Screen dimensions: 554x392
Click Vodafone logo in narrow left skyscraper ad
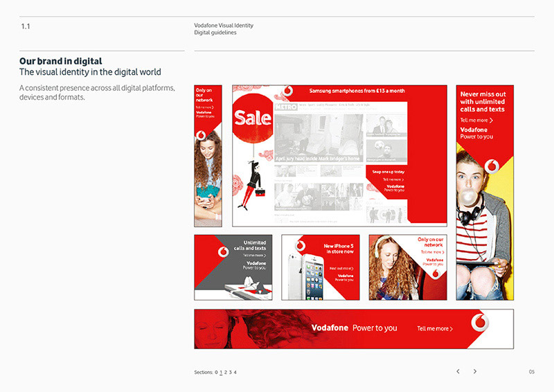tap(201, 135)
